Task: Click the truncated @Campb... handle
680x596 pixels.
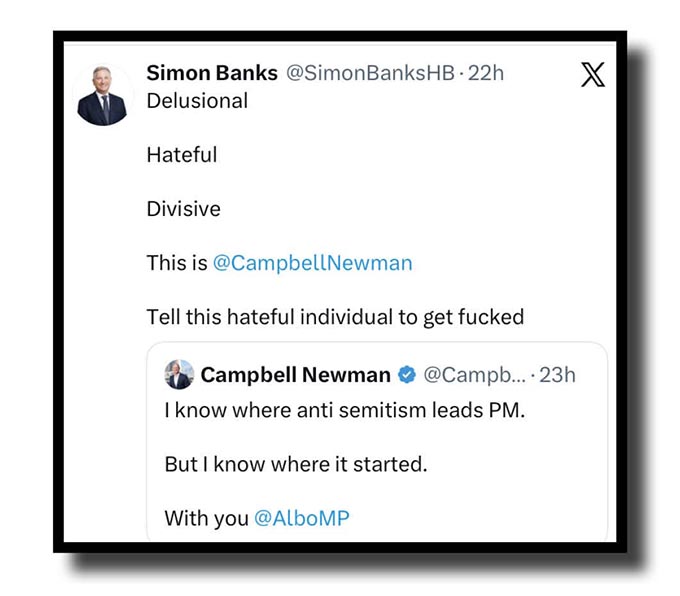Action: [x=475, y=375]
